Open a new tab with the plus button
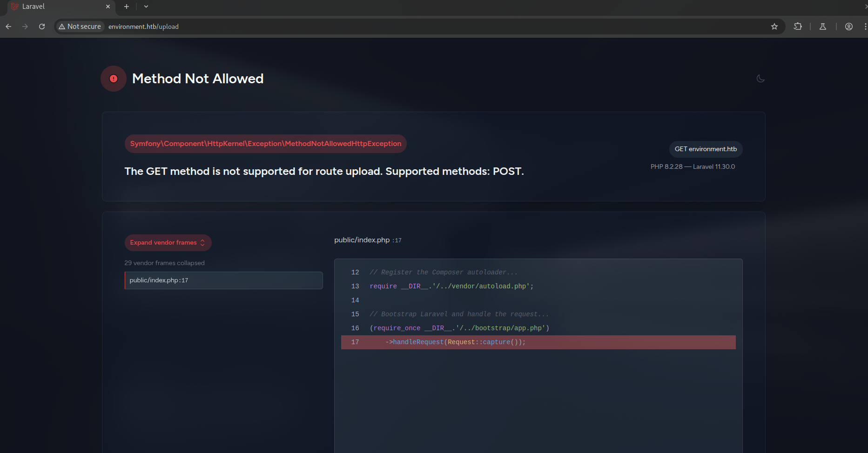Screen dimensions: 868x453 coord(126,7)
